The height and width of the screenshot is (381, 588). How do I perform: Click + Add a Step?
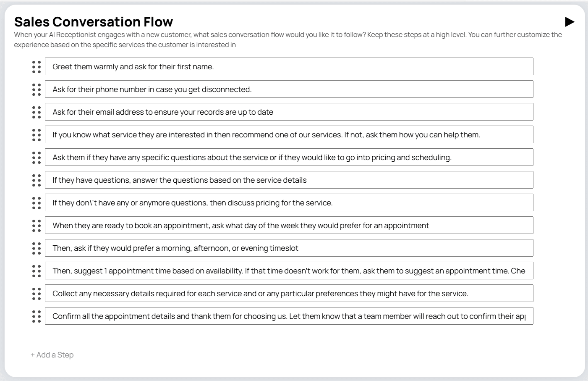pyautogui.click(x=52, y=355)
